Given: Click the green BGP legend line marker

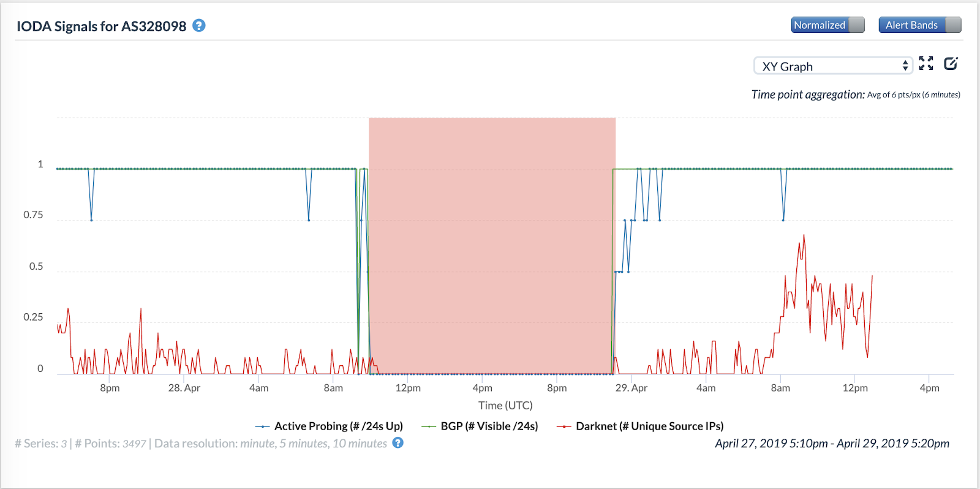Looking at the screenshot, I should [x=429, y=426].
